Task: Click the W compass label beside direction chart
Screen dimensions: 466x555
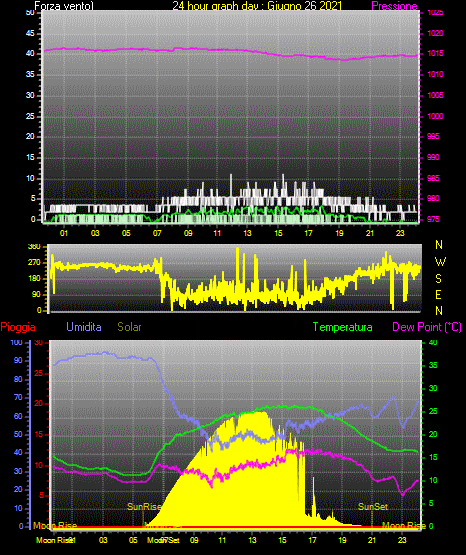Action: pos(440,262)
